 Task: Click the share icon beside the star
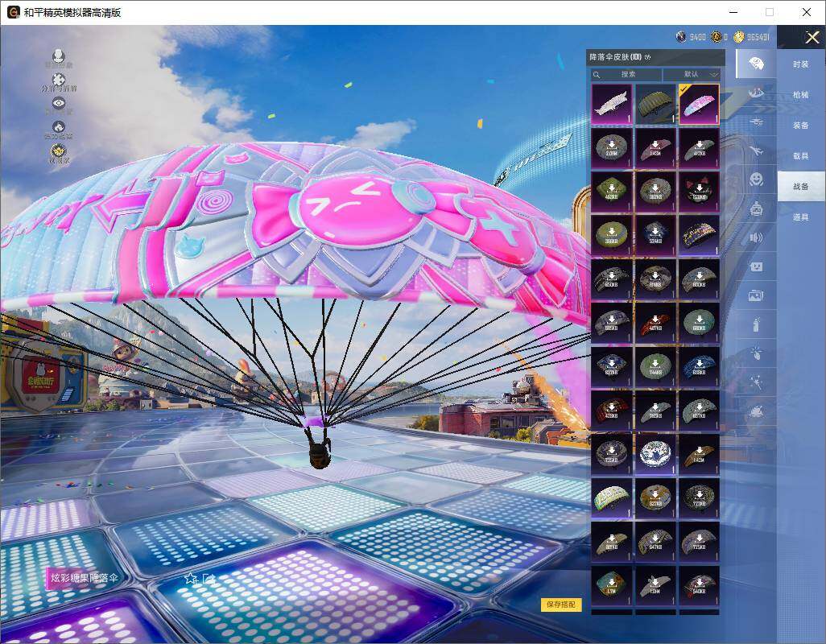click(209, 579)
